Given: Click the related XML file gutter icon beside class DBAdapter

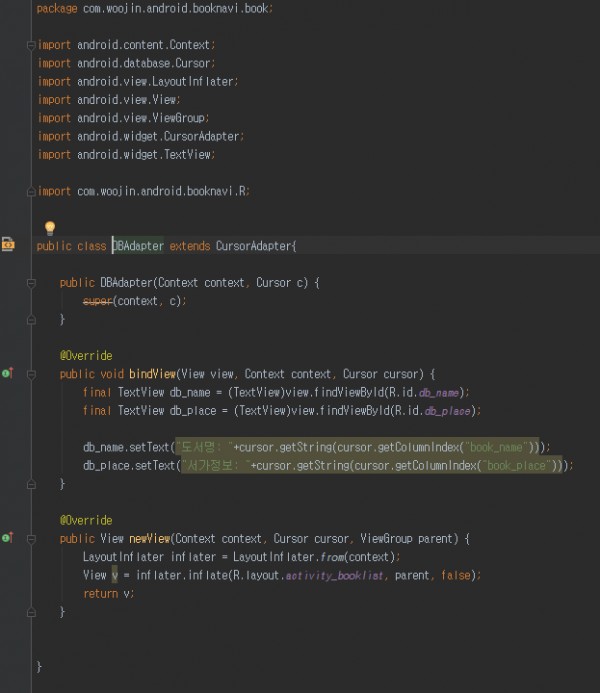Looking at the screenshot, I should [8, 244].
